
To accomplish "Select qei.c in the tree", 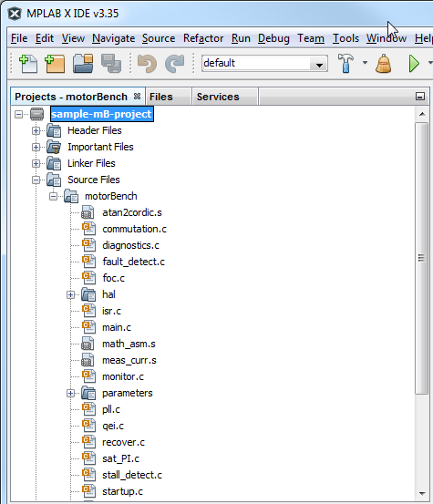I will (x=113, y=426).
